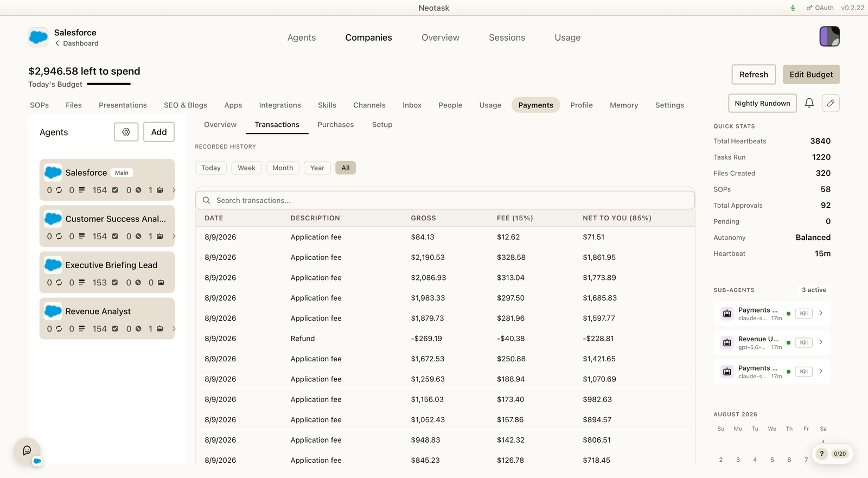Filter transactions by Week
This screenshot has width=868, height=478.
pos(246,168)
